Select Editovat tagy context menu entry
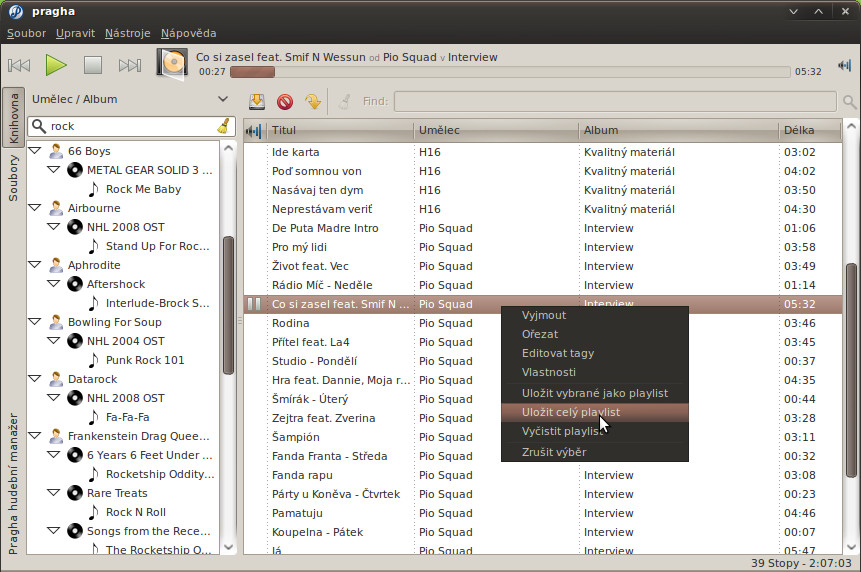Screen dimensions: 861x572 [595, 353]
